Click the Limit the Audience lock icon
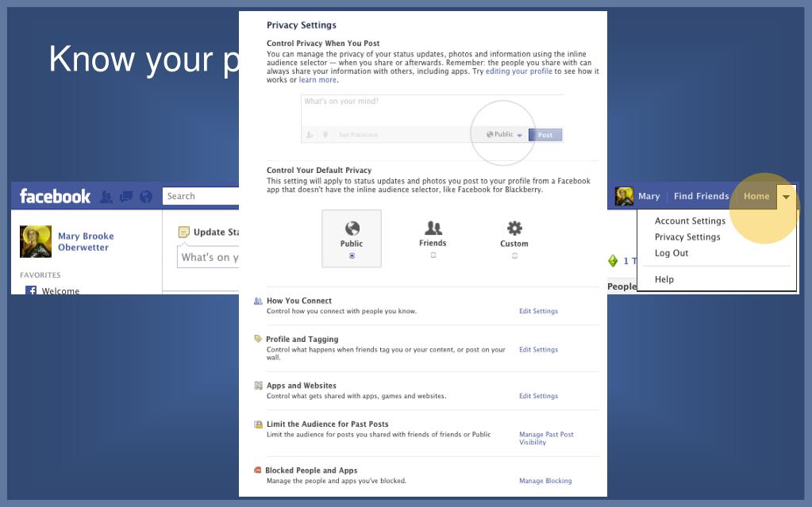 [258, 424]
